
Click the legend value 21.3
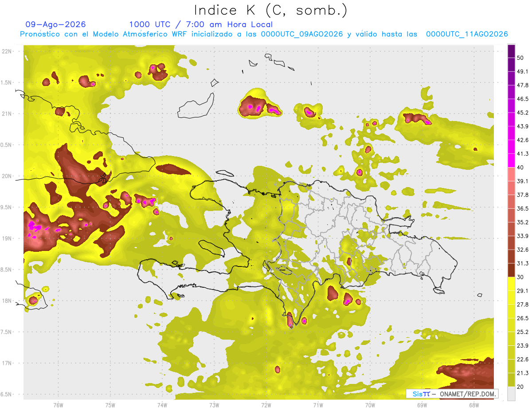coord(522,373)
